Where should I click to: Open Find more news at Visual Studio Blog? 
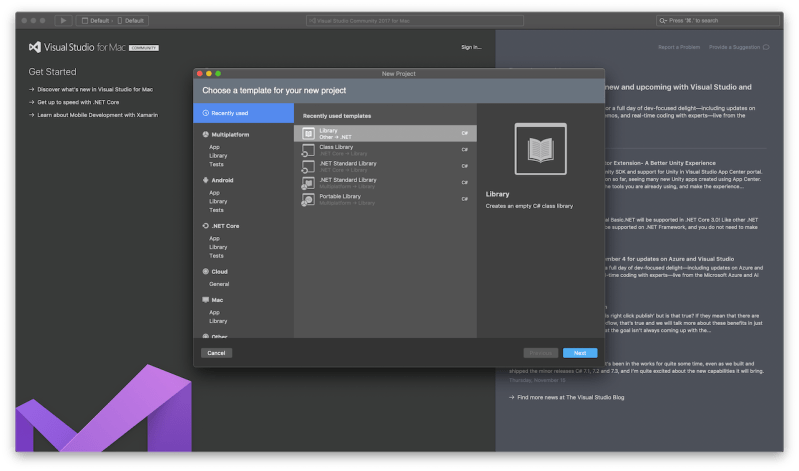(x=571, y=397)
